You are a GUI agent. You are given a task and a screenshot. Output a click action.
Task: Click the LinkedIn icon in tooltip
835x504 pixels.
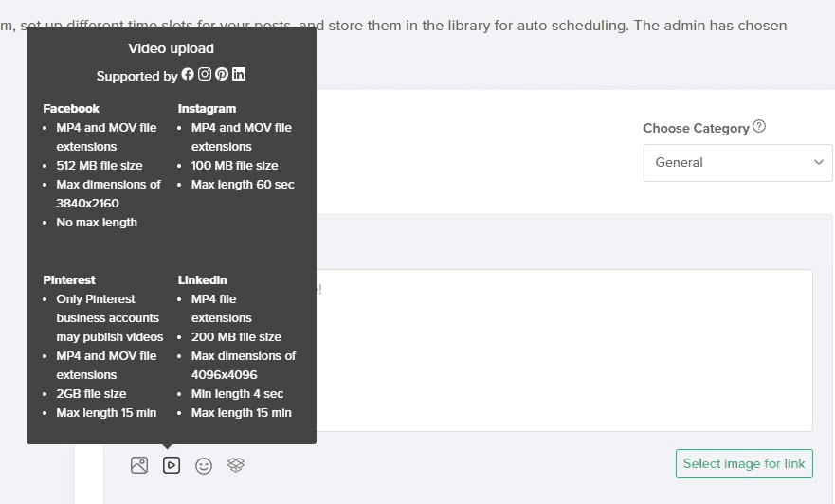click(x=239, y=74)
